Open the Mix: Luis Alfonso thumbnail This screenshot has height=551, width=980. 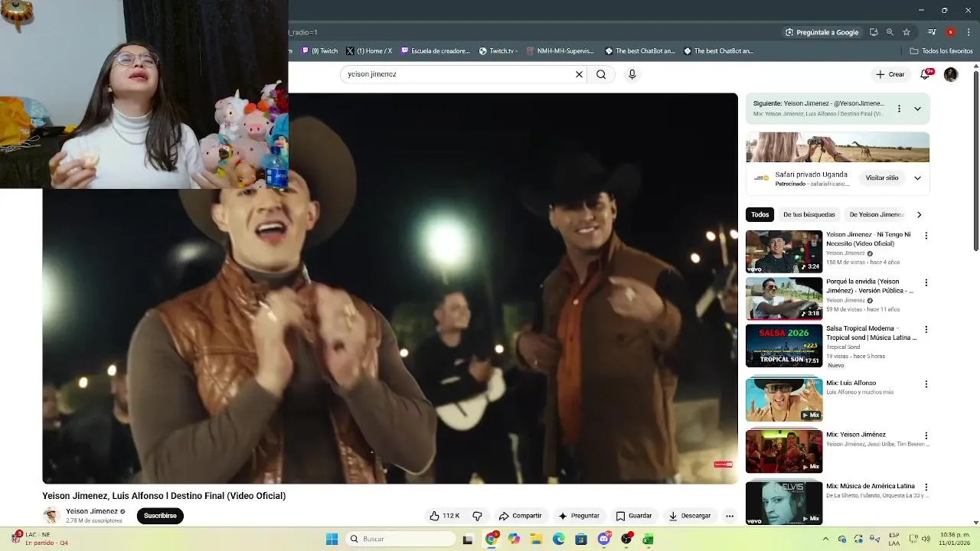[x=784, y=399]
